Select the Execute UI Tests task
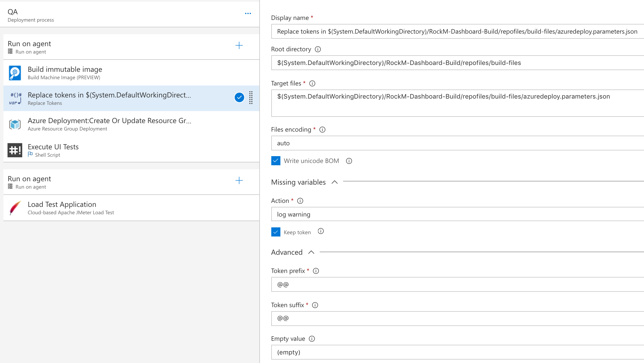The width and height of the screenshot is (644, 363). [114, 150]
